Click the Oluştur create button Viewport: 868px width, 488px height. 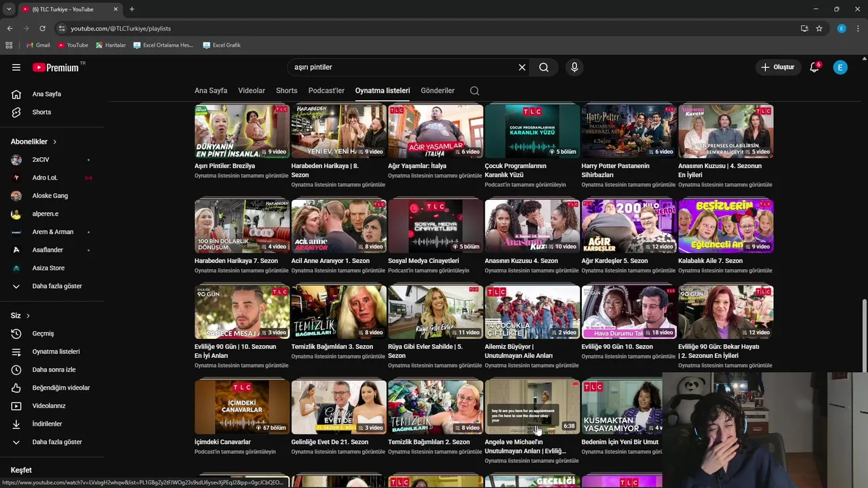777,67
